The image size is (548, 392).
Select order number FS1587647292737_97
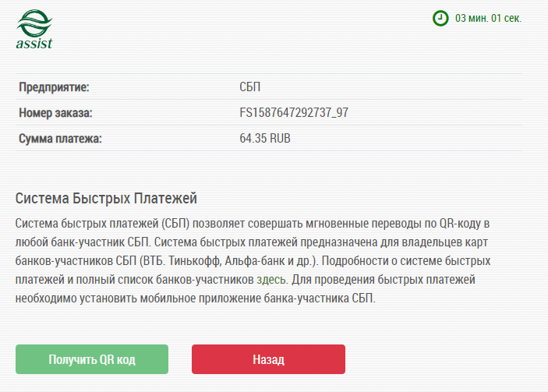coord(294,112)
